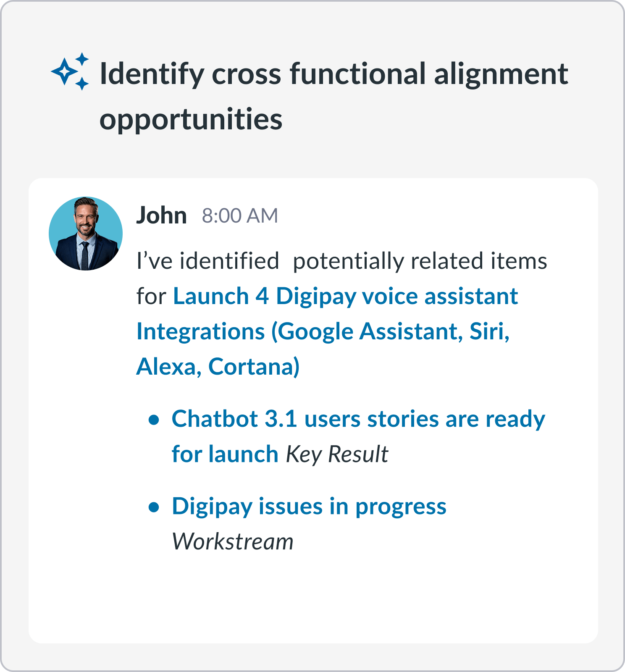Click 'I've identified potentially related items' text

click(342, 261)
